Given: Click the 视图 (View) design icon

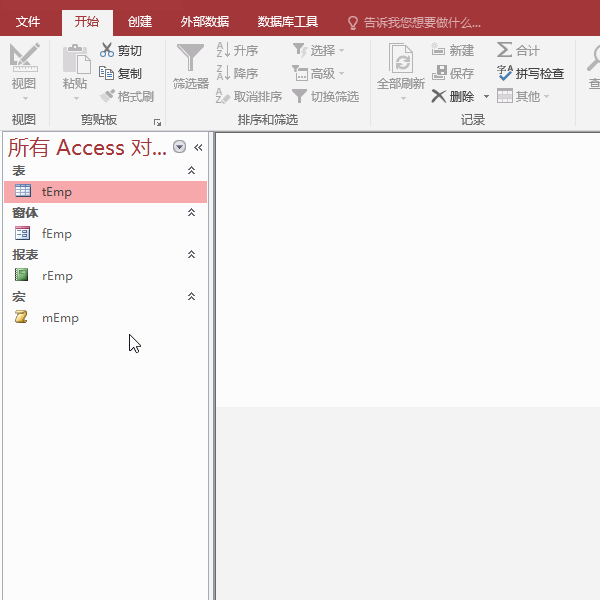Looking at the screenshot, I should (24, 57).
